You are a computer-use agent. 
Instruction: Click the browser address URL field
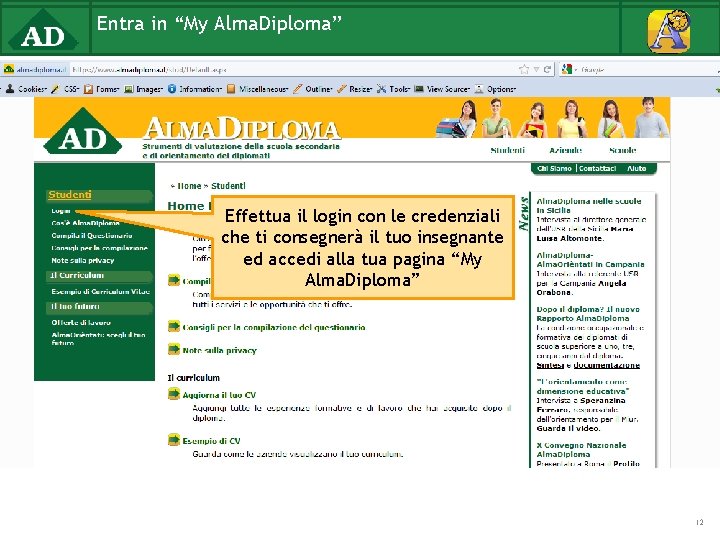(x=294, y=69)
